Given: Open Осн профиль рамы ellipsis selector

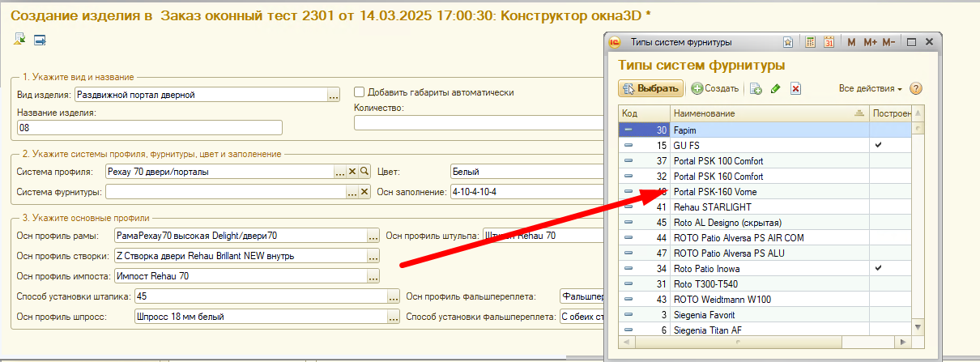Looking at the screenshot, I should point(373,236).
